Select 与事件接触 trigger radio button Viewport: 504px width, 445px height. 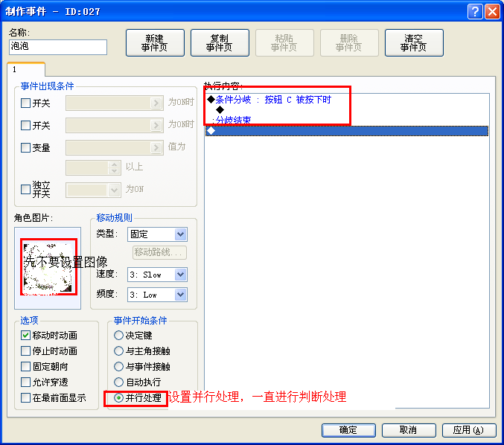pos(118,367)
